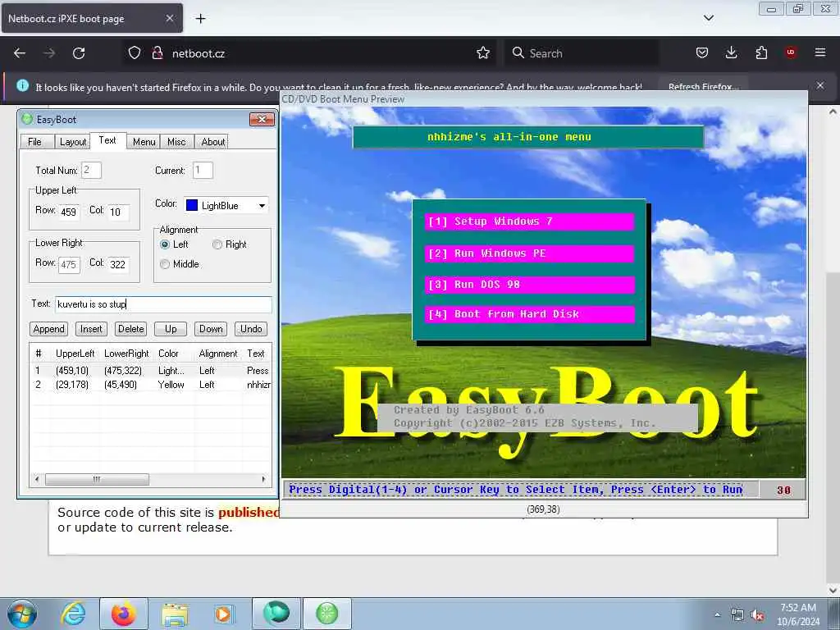Screen dimensions: 840x630
Task: Click the Alignment column header
Action: 218,354
